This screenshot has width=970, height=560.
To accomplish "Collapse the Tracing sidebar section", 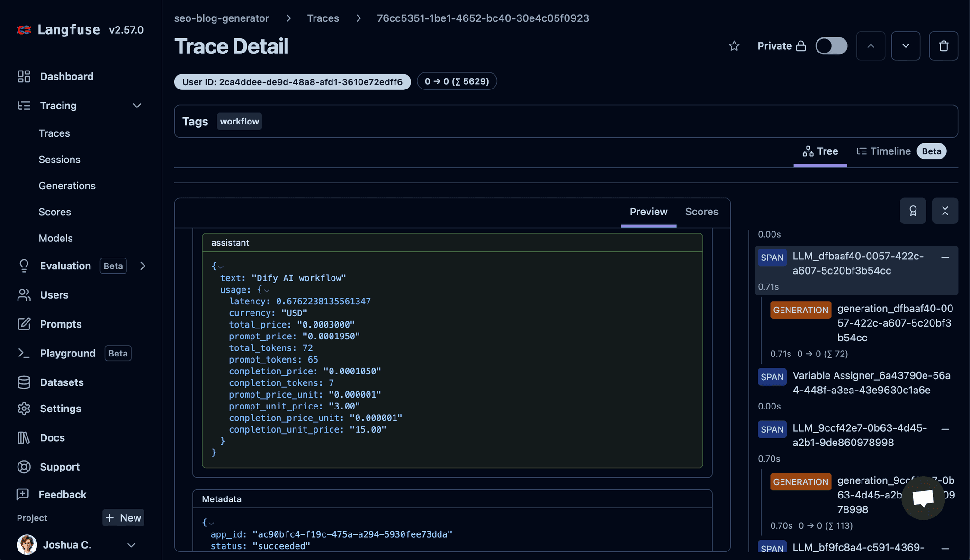I will pos(137,106).
